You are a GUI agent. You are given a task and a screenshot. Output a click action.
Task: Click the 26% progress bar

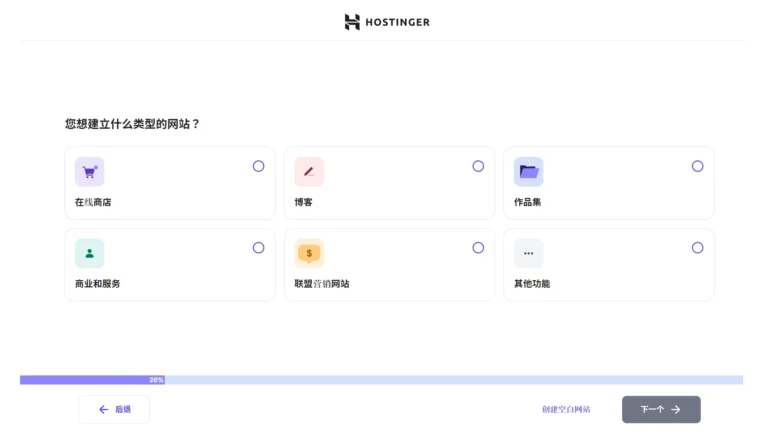click(x=382, y=380)
